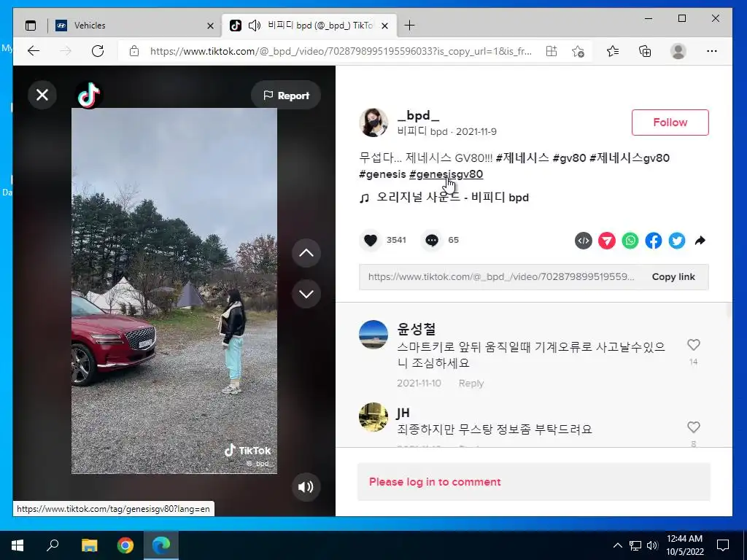This screenshot has width=747, height=560.
Task: Mute the video with the speaker button
Action: pyautogui.click(x=306, y=486)
